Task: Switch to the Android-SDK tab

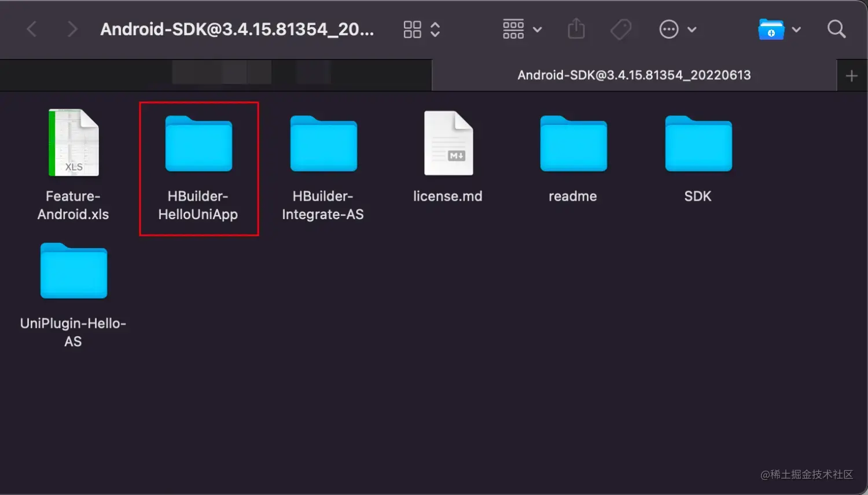Action: 632,75
